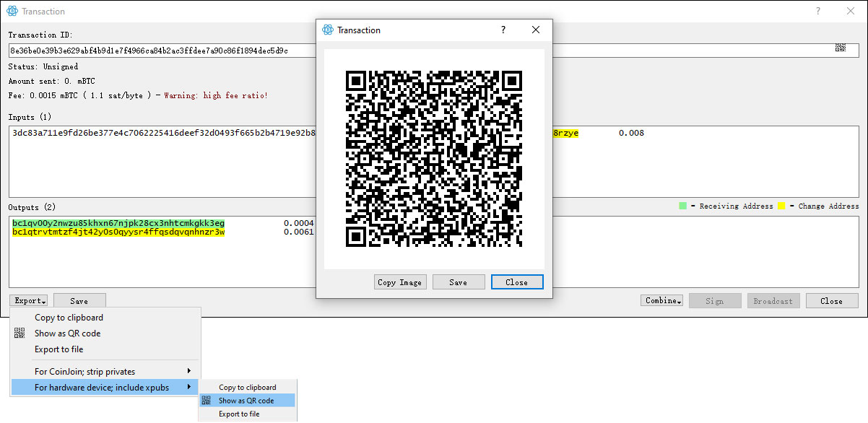868x423 pixels.
Task: Click QR icon beside Transaction ID field
Action: point(840,48)
